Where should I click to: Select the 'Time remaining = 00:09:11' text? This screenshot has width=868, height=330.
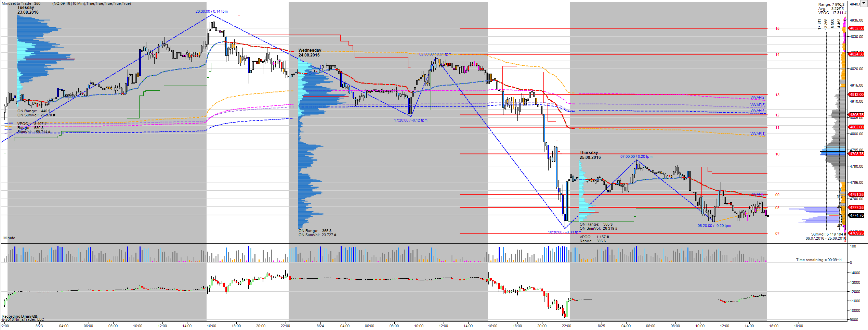click(x=819, y=260)
